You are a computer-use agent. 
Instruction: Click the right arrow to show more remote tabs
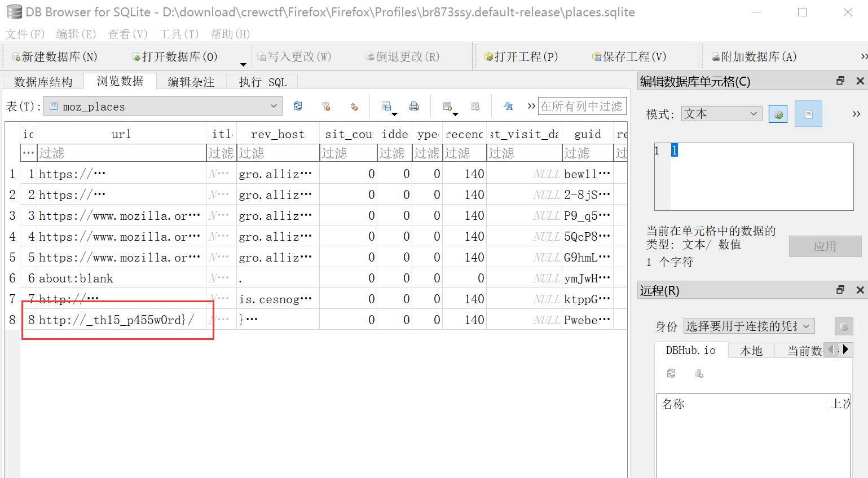(845, 349)
